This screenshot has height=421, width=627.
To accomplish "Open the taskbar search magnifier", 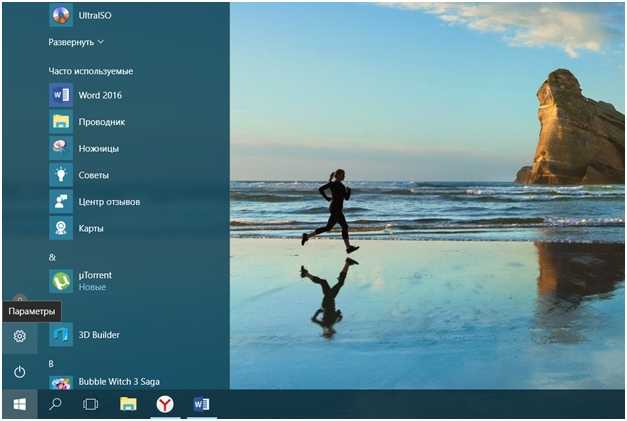I will coord(55,404).
